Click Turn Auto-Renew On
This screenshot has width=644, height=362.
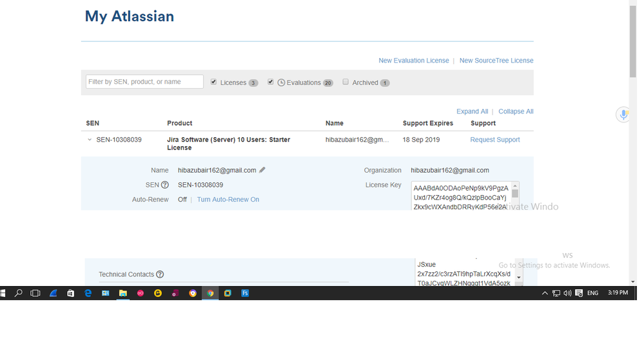228,200
